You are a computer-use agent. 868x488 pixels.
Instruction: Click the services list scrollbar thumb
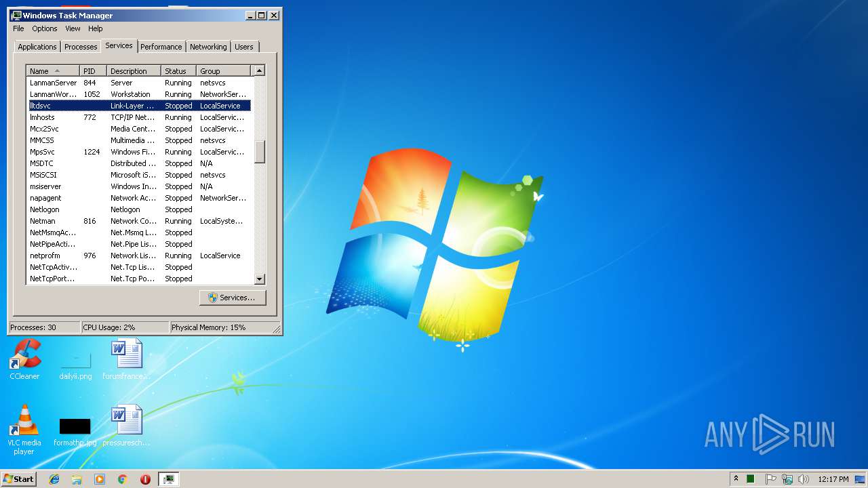259,151
